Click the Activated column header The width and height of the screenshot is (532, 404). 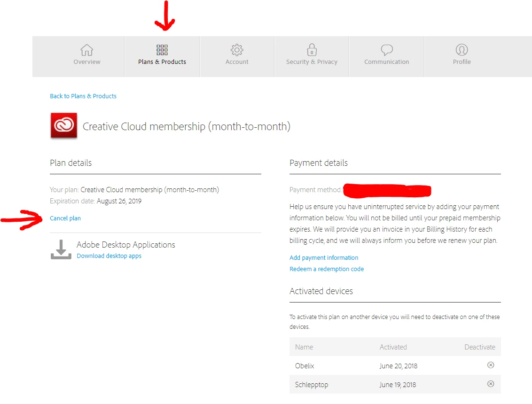coord(393,347)
